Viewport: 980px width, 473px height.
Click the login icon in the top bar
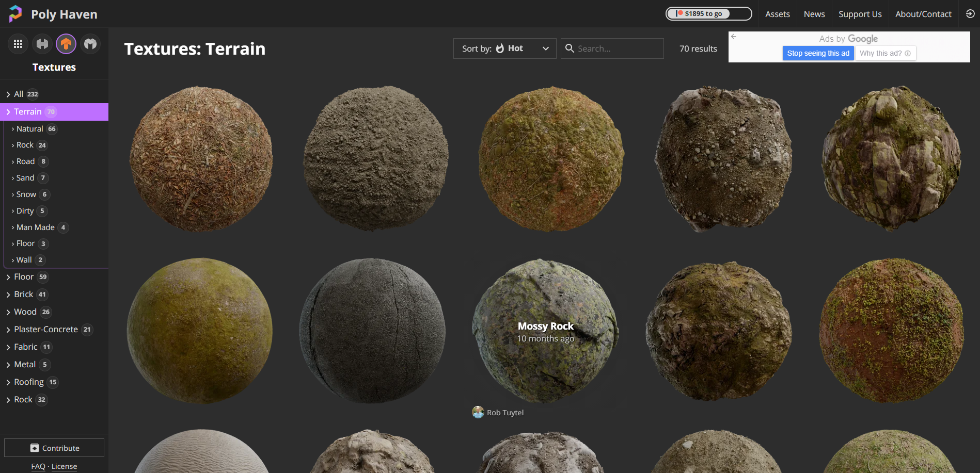pos(970,14)
